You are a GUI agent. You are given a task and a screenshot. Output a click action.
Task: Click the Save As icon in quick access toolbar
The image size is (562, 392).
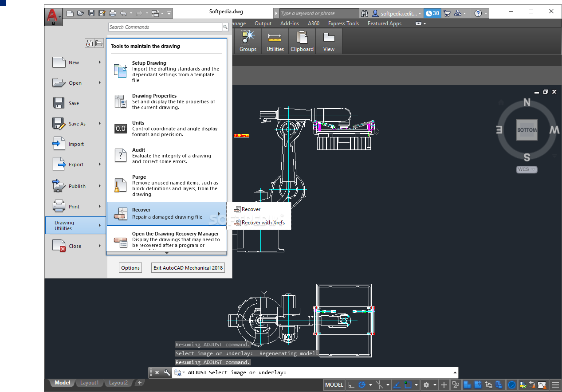pyautogui.click(x=102, y=13)
